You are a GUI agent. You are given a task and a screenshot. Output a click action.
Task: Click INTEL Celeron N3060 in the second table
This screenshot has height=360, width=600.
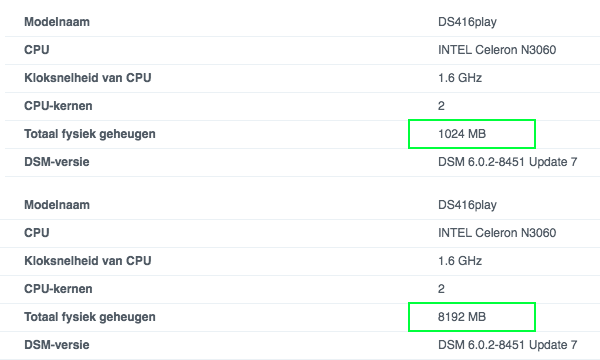497,233
